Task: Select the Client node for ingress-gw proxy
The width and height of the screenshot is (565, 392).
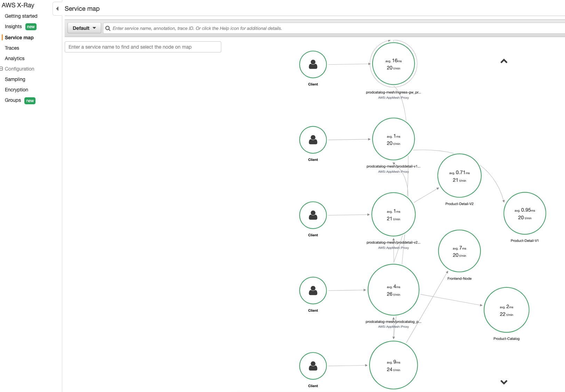Action: tap(313, 64)
